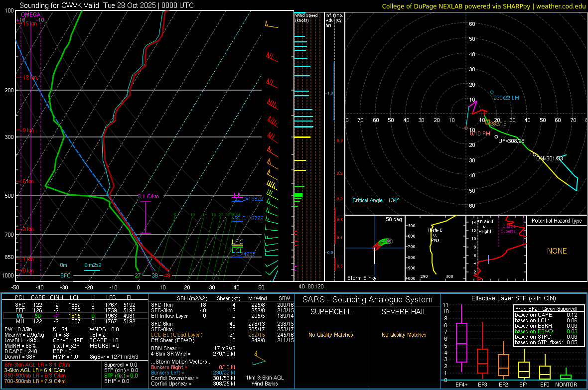Click the green STP (fix) = 0.0 index
Viewport: 588px width, 390px height.
(x=121, y=376)
